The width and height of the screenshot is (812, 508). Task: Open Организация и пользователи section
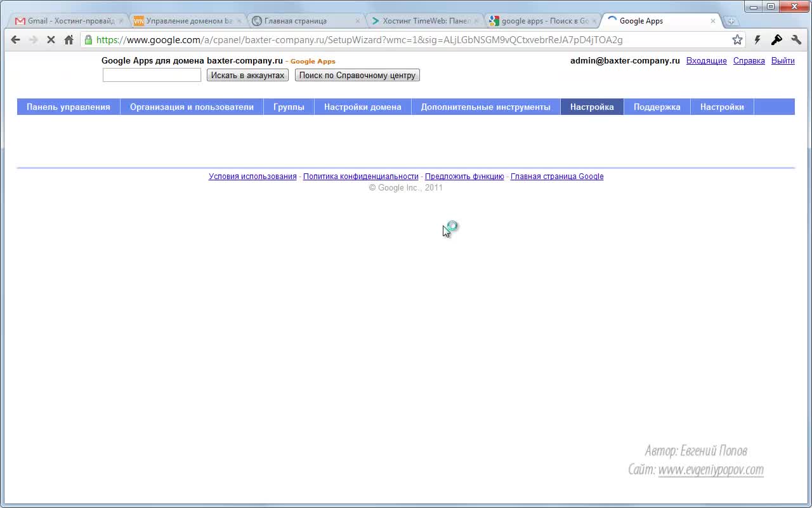pyautogui.click(x=192, y=107)
